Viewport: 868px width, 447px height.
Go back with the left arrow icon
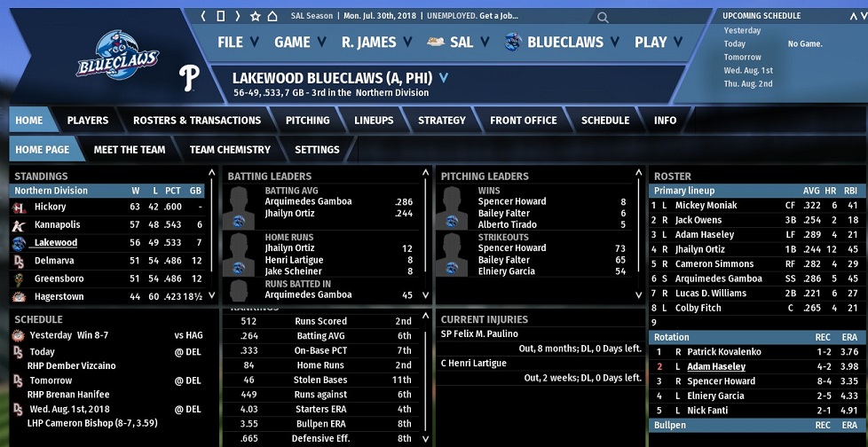point(203,16)
